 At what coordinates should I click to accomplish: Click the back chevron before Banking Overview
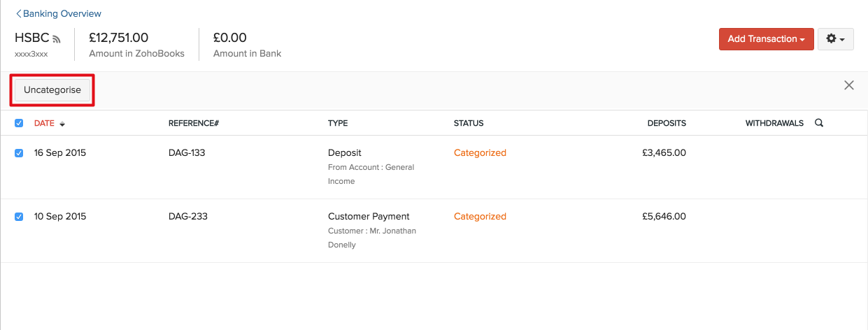click(18, 14)
